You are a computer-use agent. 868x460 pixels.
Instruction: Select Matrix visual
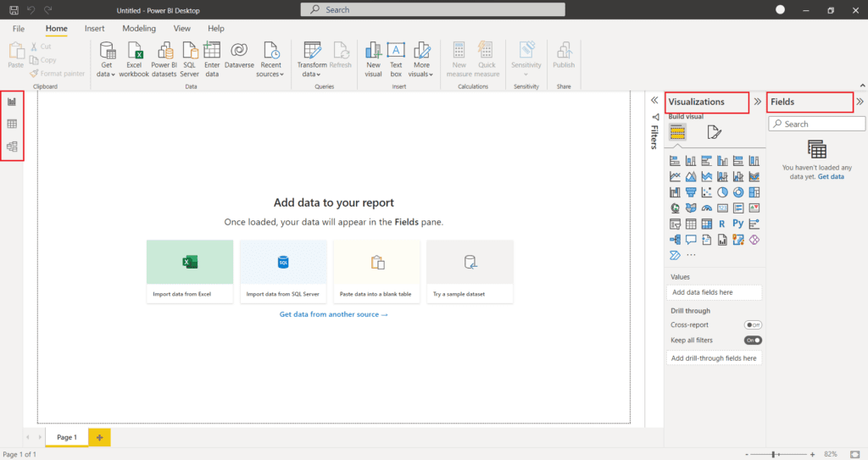click(706, 224)
